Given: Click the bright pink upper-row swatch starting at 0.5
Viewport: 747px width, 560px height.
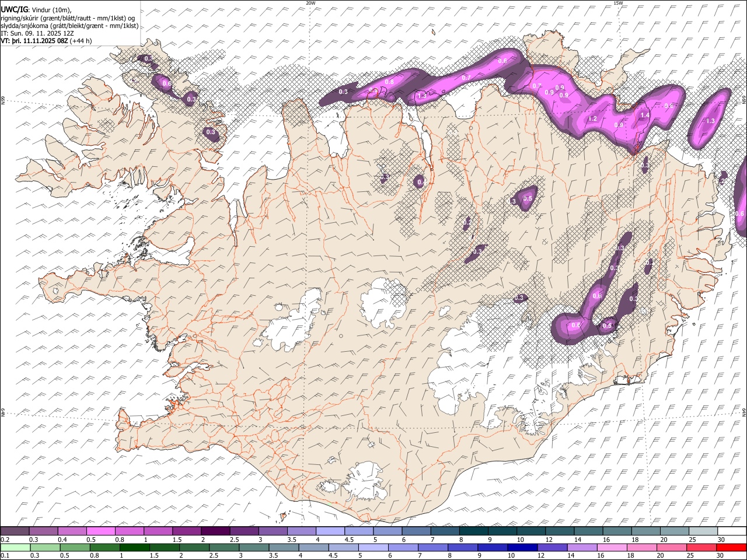Looking at the screenshot, I should pyautogui.click(x=101, y=531).
